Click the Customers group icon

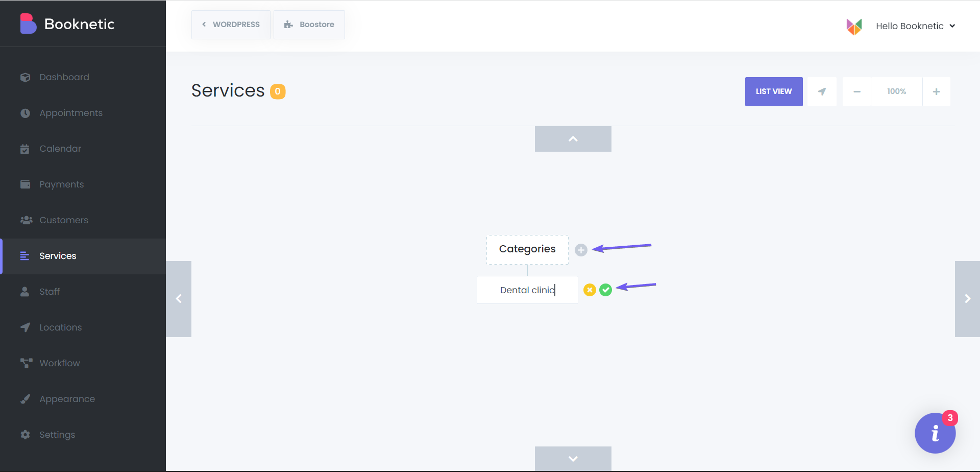coord(26,220)
